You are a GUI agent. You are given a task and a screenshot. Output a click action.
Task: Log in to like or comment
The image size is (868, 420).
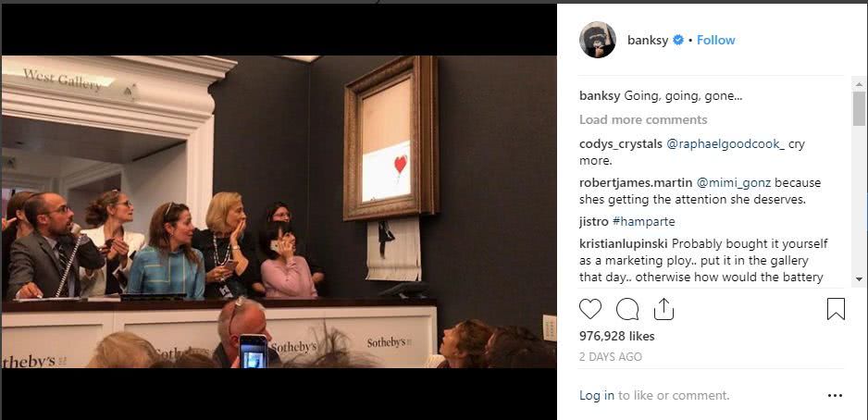597,395
